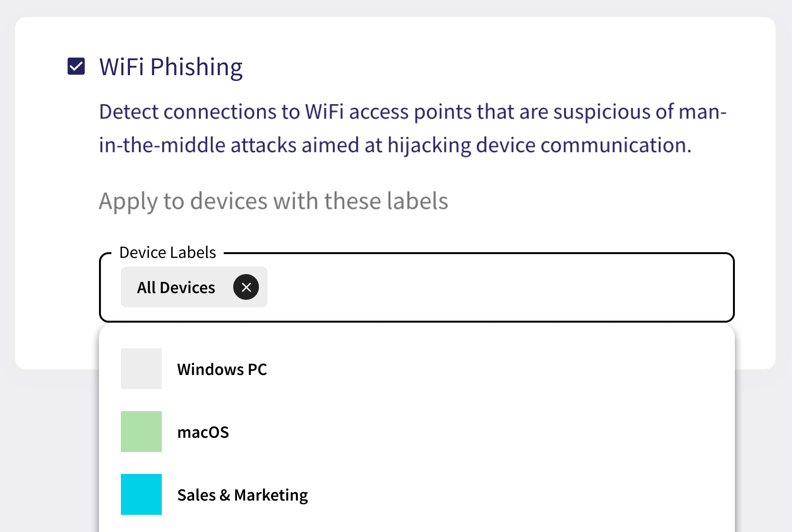Image resolution: width=792 pixels, height=532 pixels.
Task: Uncheck the WiFi Phishing checkbox
Action: [76, 67]
